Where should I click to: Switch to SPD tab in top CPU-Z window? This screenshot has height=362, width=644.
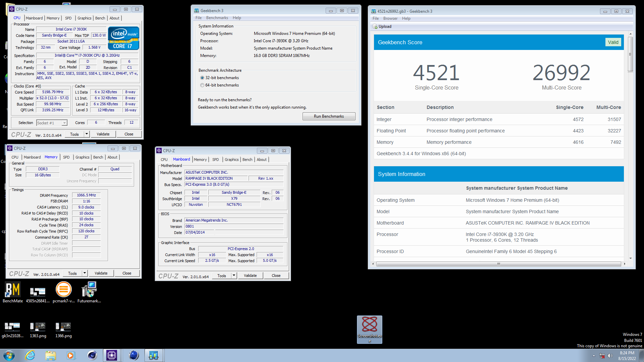(68, 18)
